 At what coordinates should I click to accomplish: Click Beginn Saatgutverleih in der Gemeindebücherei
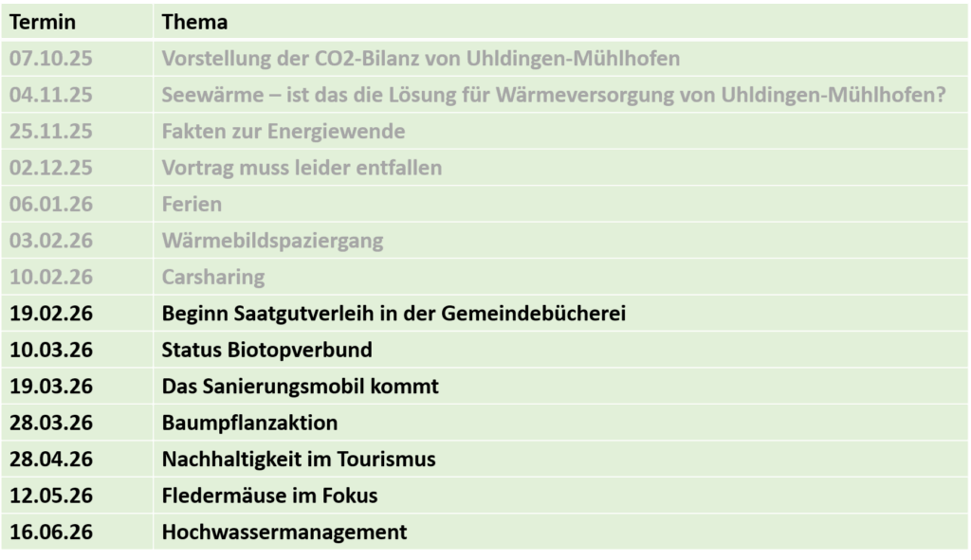point(394,314)
